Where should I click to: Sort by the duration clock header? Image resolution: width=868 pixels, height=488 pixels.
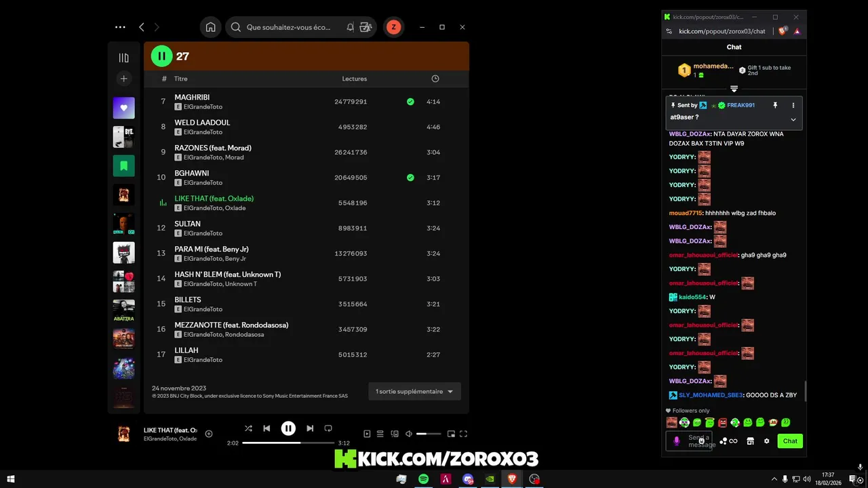click(435, 79)
